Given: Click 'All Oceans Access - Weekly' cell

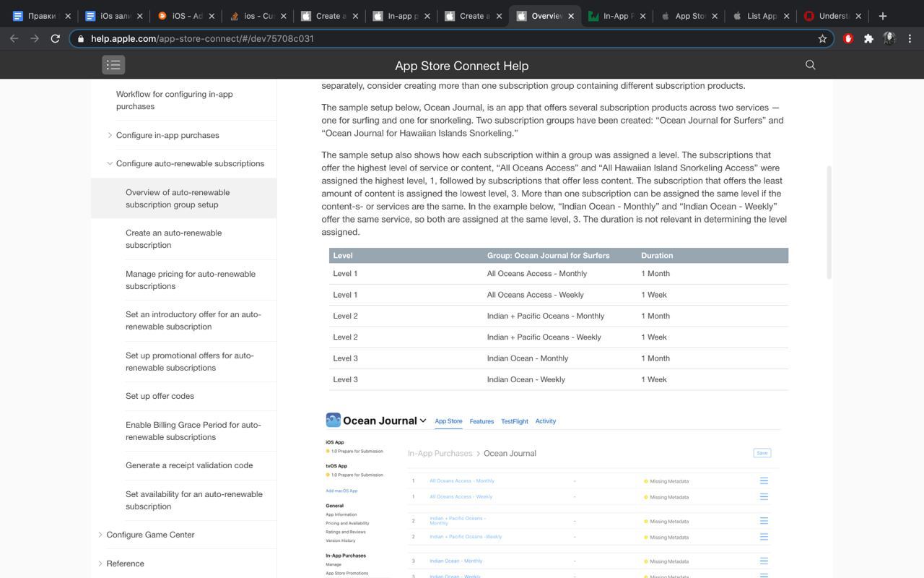Looking at the screenshot, I should pyautogui.click(x=536, y=295).
